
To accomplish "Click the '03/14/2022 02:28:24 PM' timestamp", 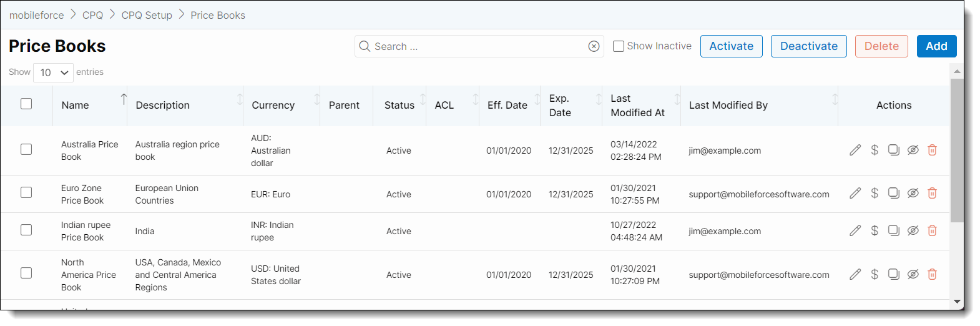I will pyautogui.click(x=636, y=151).
